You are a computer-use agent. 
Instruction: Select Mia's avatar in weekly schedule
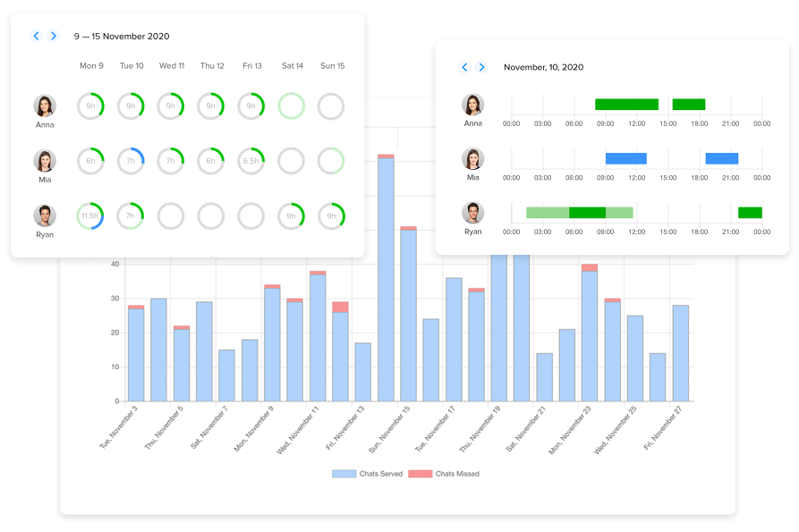pyautogui.click(x=45, y=161)
